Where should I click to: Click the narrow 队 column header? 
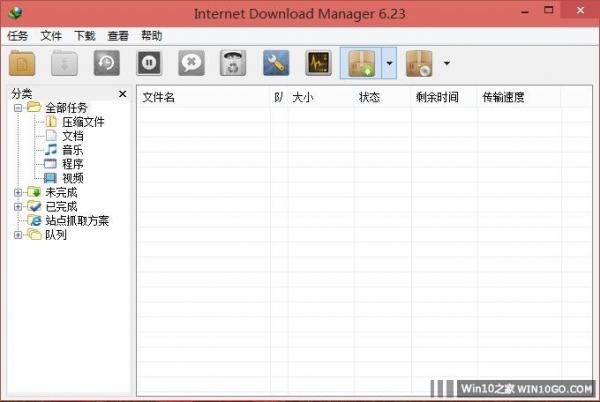coord(279,98)
